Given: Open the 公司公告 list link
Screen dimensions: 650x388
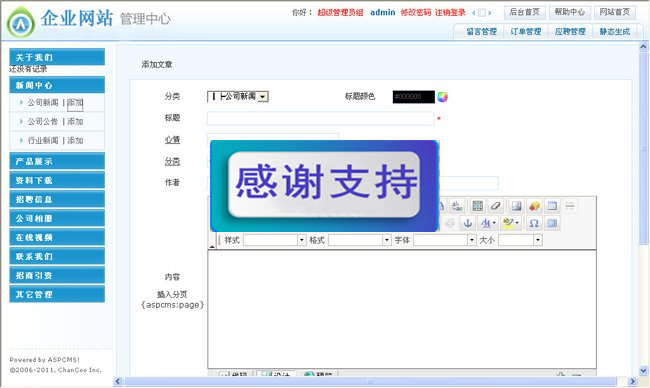Looking at the screenshot, I should click(43, 121).
